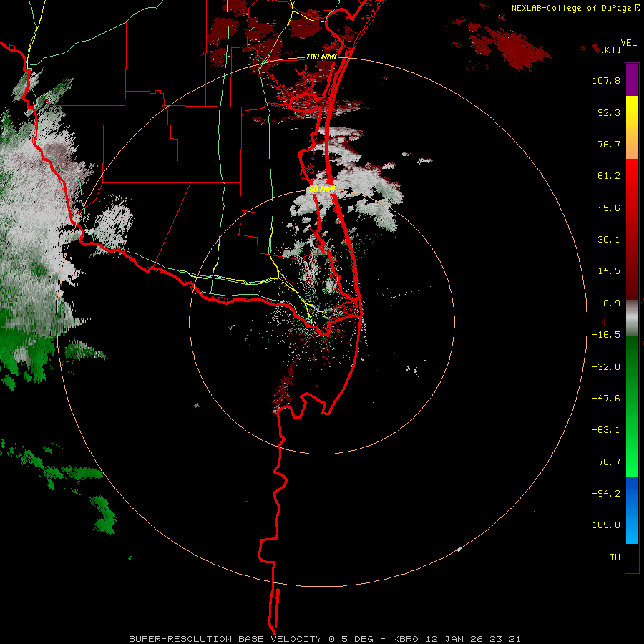Click the KBRO radar site identifier
This screenshot has width=644, height=644.
pyautogui.click(x=406, y=639)
